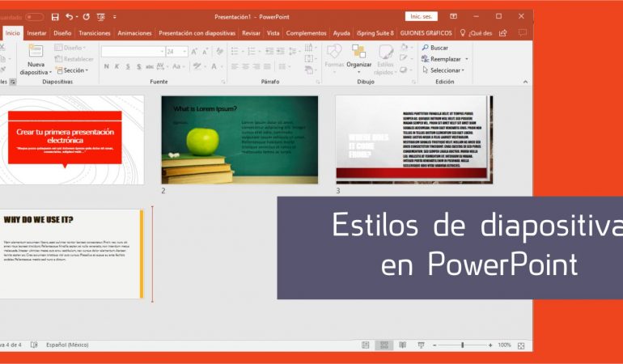Select the WHY DO WE USE IT? slide

[x=71, y=254]
